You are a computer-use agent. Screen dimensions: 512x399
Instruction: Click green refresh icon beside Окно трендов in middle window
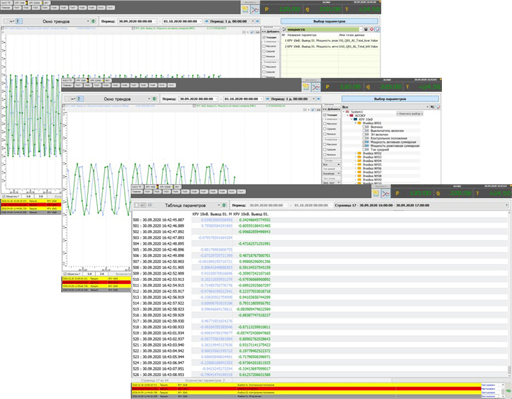154,99
